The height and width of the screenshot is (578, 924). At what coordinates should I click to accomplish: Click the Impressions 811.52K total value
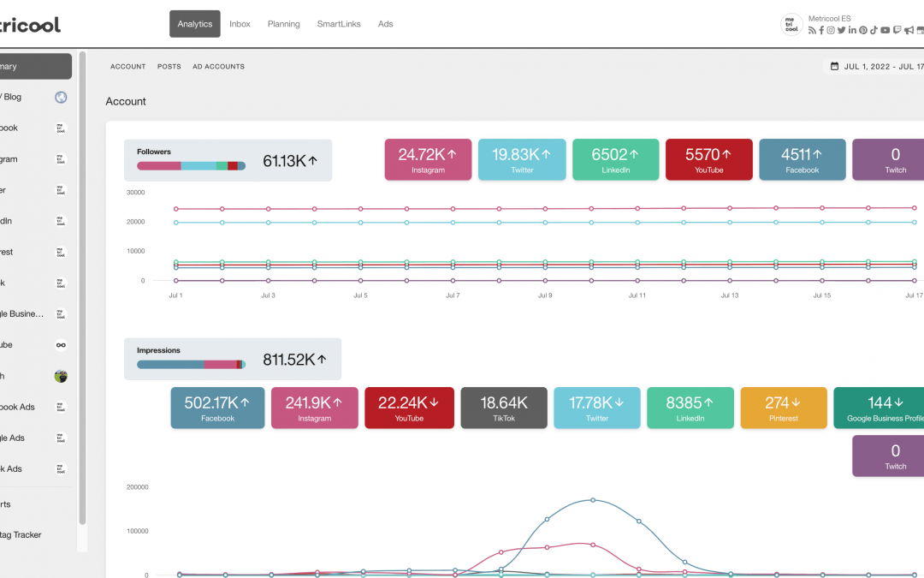pos(294,359)
